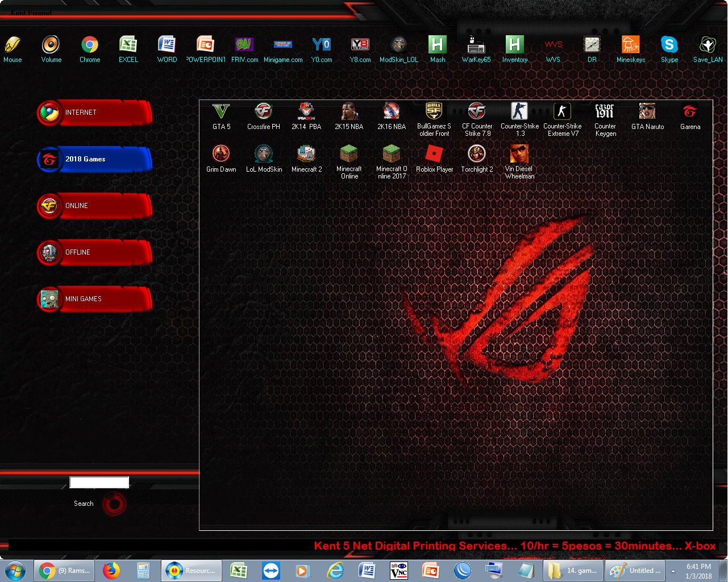The image size is (728, 582).
Task: Click the search text box
Action: [99, 483]
